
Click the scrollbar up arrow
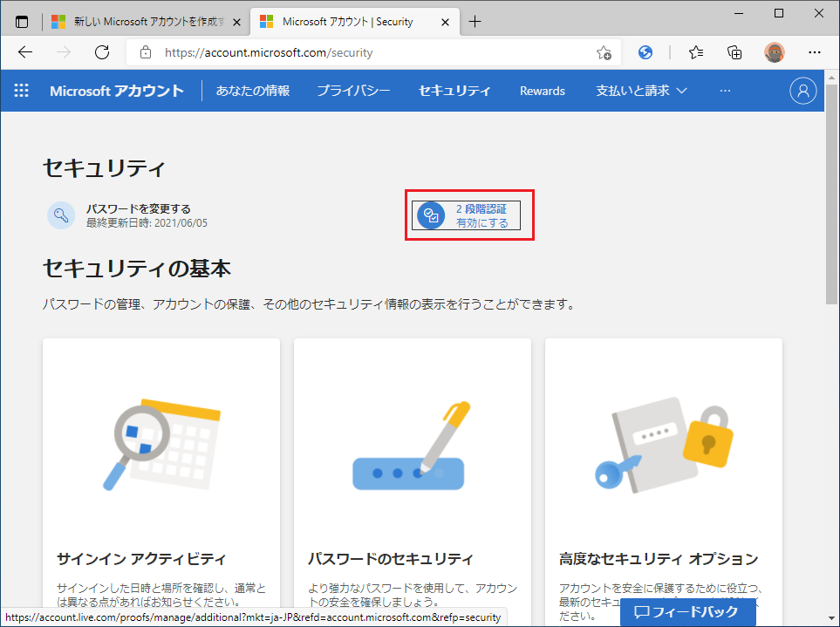click(831, 77)
